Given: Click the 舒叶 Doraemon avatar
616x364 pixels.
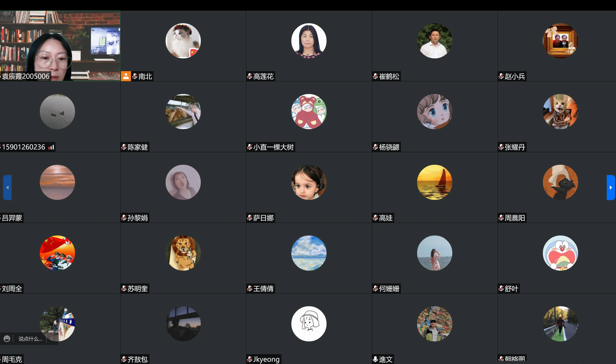Looking at the screenshot, I should (560, 253).
